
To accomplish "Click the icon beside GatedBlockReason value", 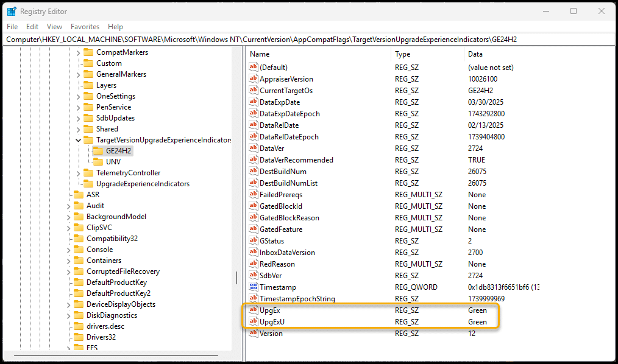I will tap(254, 218).
